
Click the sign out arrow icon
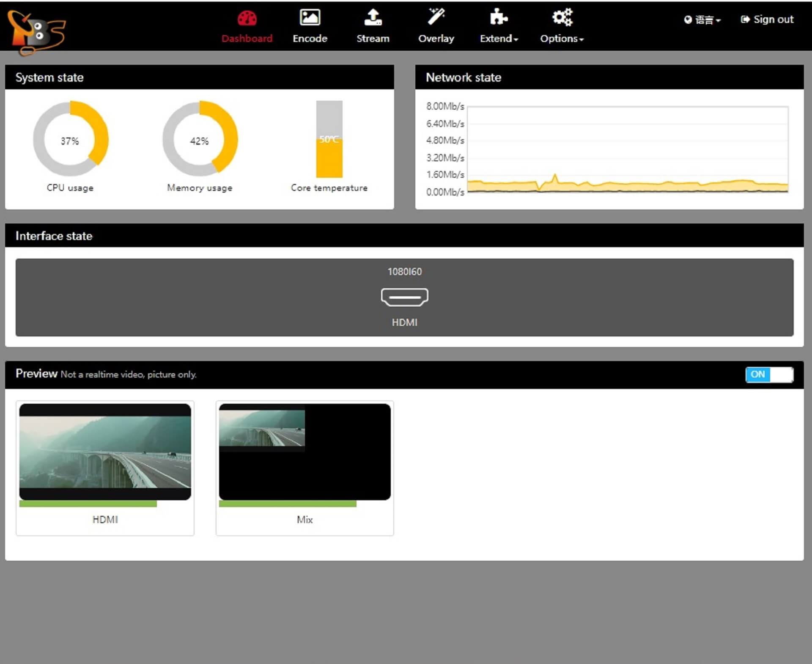click(745, 19)
